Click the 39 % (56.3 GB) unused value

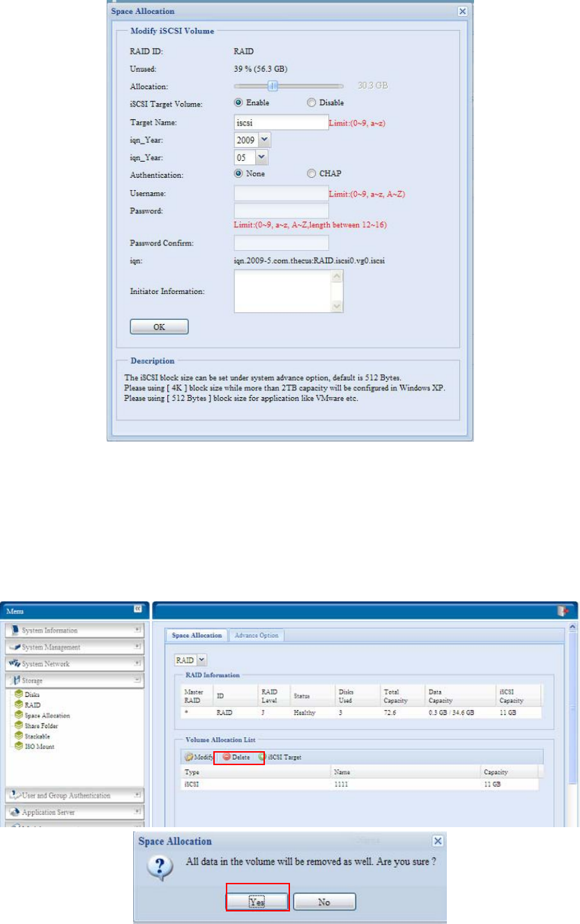click(x=260, y=68)
